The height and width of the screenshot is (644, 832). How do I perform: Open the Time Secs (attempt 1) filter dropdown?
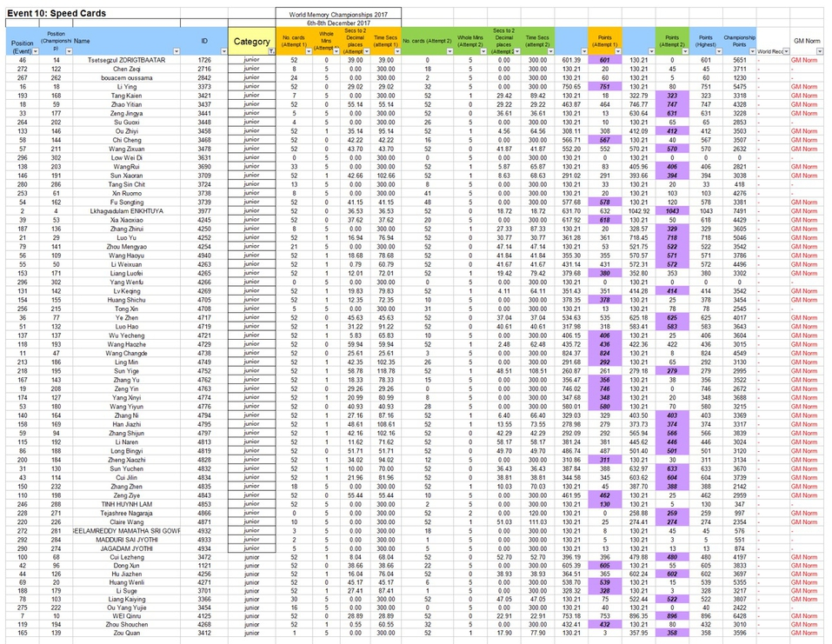pyautogui.click(x=397, y=51)
